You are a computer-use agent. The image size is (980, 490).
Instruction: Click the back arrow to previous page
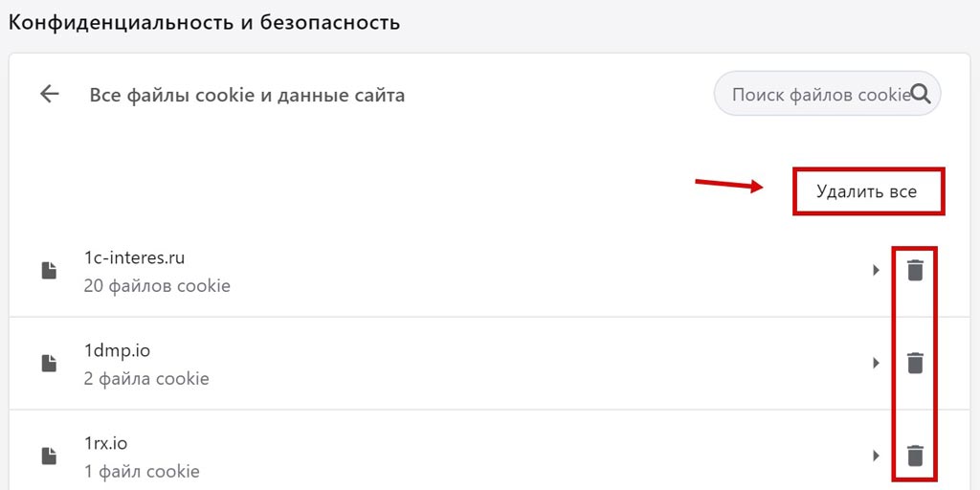tap(49, 94)
